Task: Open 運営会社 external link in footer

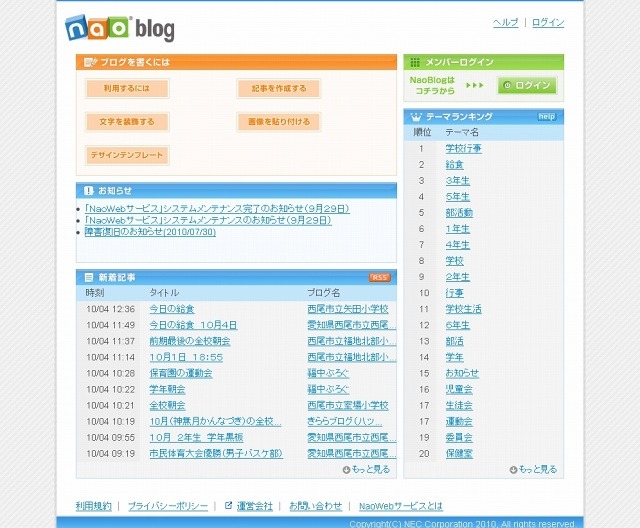Action: point(254,506)
